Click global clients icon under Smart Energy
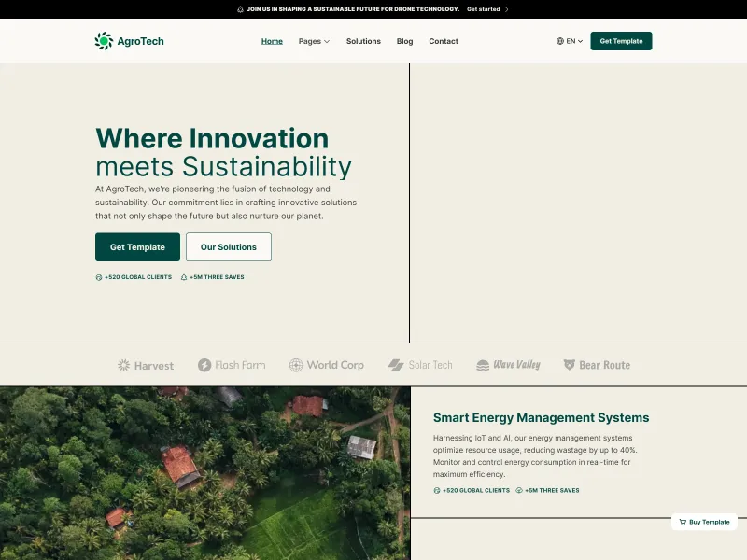Viewport: 747px width, 560px height. tap(436, 491)
